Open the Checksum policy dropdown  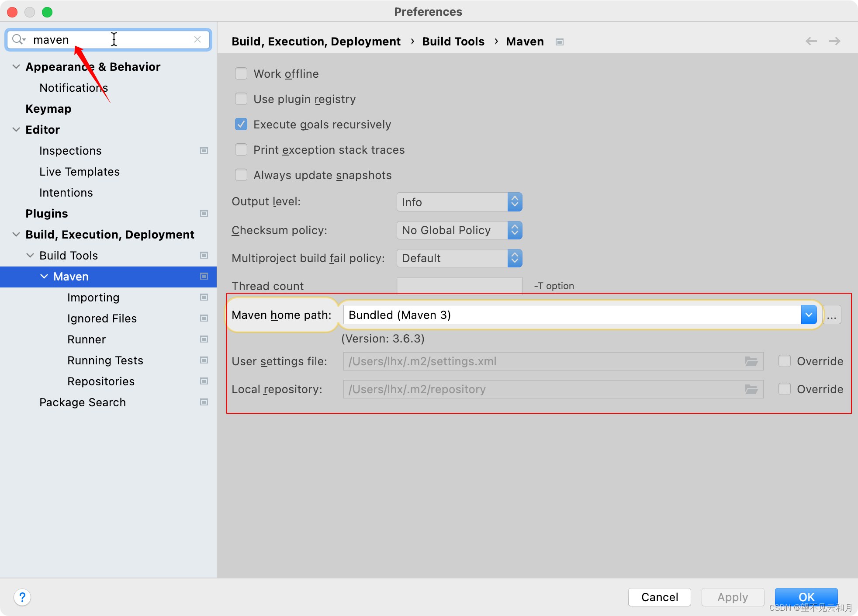coord(460,230)
